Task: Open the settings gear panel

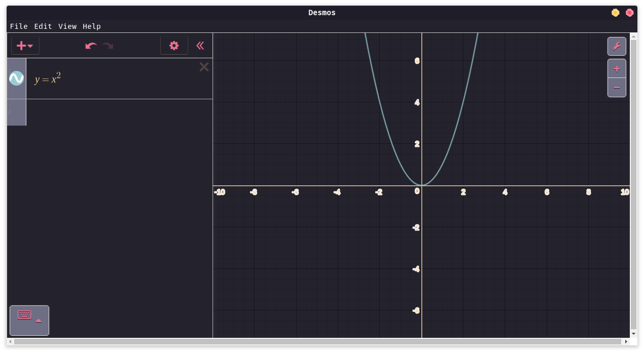Action: click(x=174, y=45)
